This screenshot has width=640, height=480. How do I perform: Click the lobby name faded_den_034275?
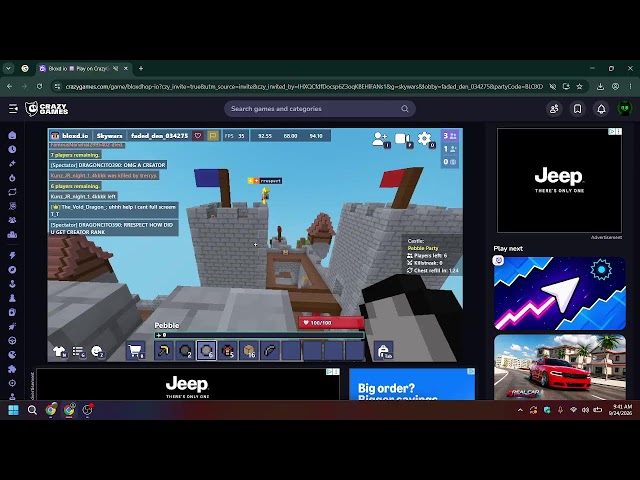[160, 136]
